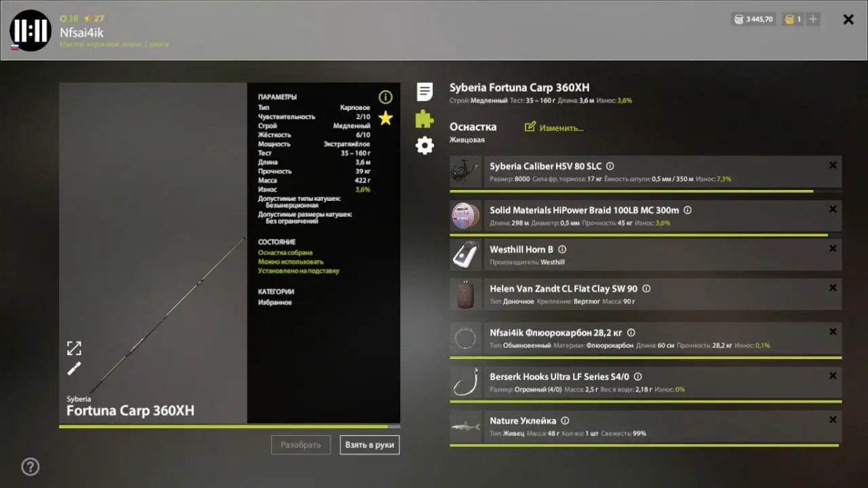Screen dimensions: 868x488
Task: Click the Избранное category text
Action: pyautogui.click(x=275, y=302)
